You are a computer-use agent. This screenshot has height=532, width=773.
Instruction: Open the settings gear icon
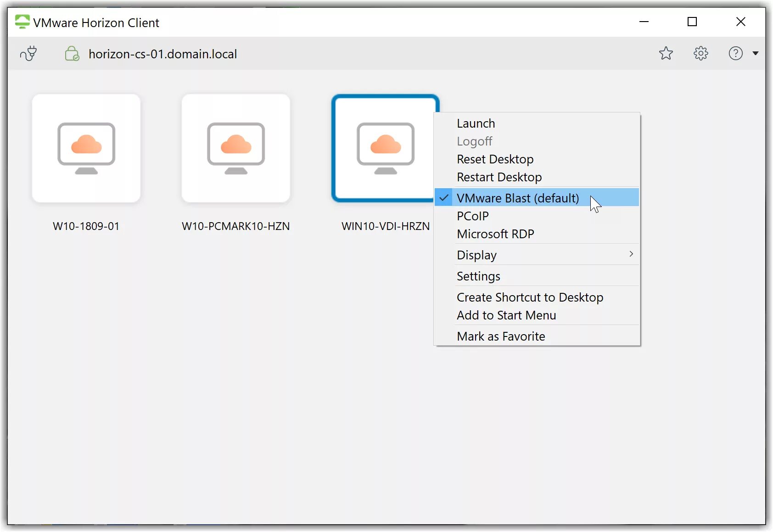click(x=701, y=53)
